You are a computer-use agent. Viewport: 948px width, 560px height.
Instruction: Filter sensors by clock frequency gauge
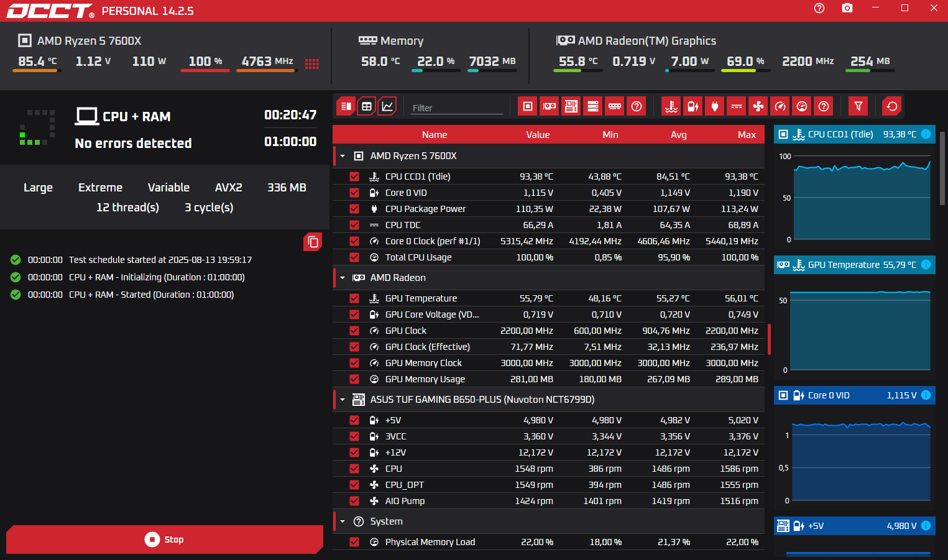(780, 106)
